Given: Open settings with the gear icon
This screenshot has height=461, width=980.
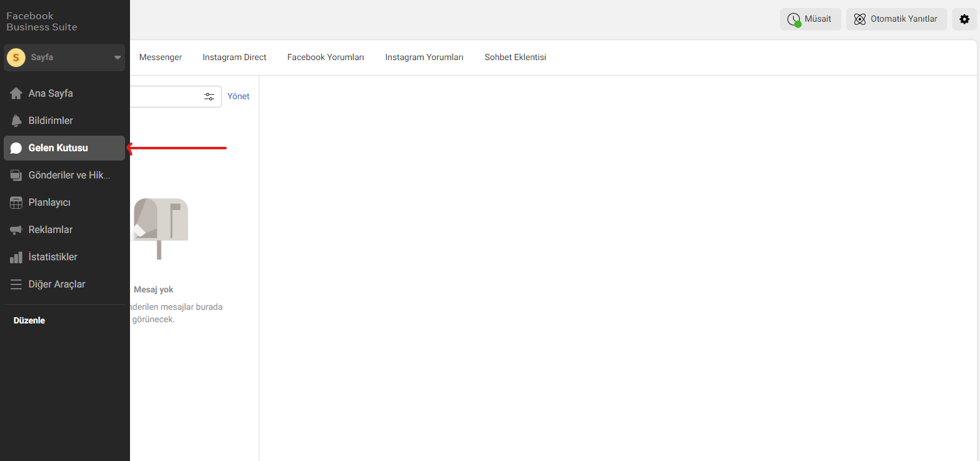Looking at the screenshot, I should [x=965, y=19].
